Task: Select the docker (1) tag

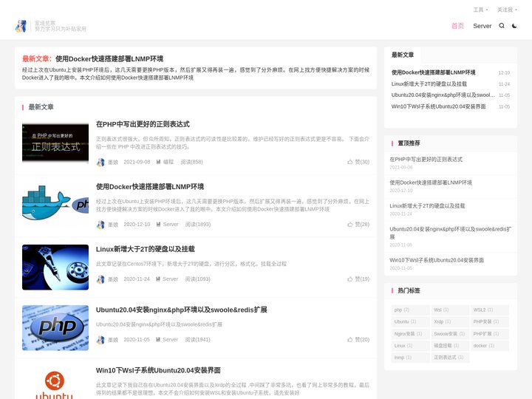Action: (490, 346)
